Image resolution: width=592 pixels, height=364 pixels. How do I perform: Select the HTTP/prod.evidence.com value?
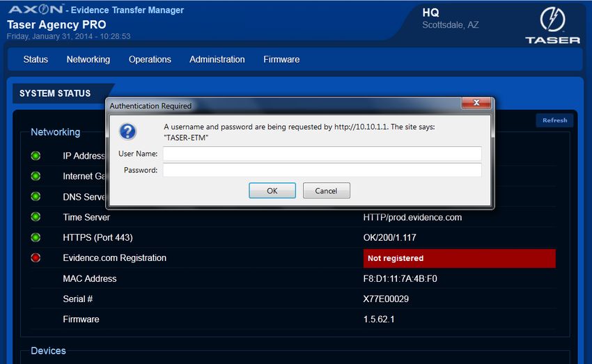pos(412,217)
